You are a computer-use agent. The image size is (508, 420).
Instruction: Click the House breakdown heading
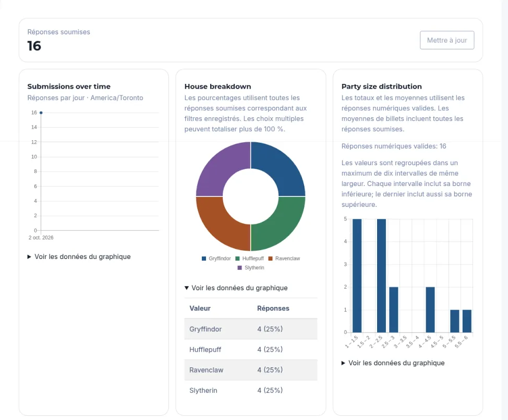217,87
